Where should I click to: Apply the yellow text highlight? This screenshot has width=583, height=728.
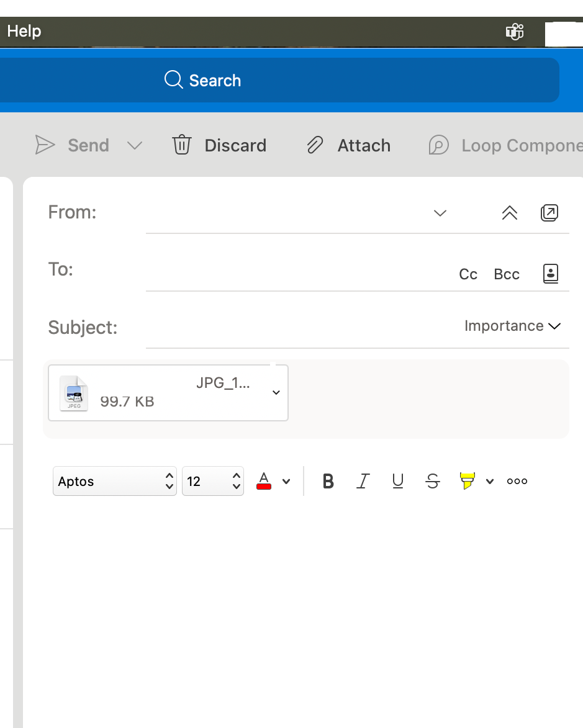tap(468, 481)
